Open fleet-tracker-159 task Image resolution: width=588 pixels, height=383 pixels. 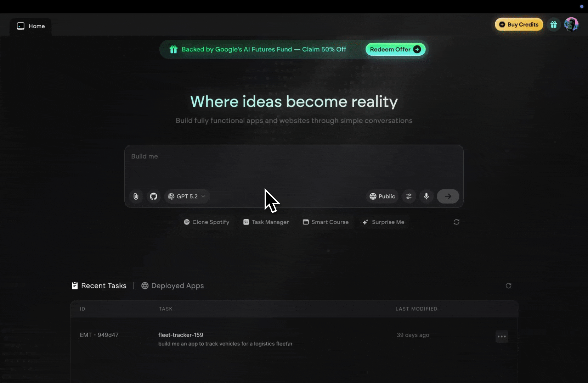[181, 335]
